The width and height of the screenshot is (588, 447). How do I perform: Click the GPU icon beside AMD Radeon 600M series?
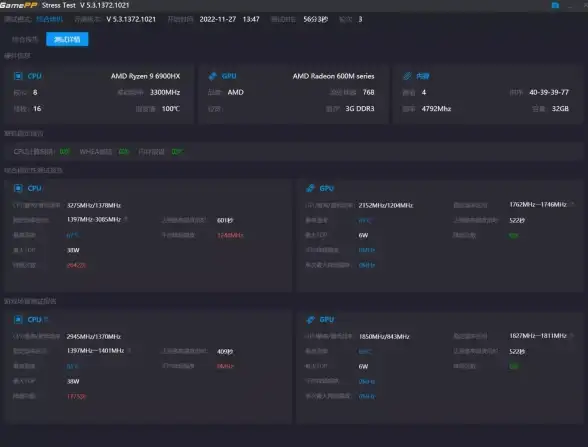213,76
